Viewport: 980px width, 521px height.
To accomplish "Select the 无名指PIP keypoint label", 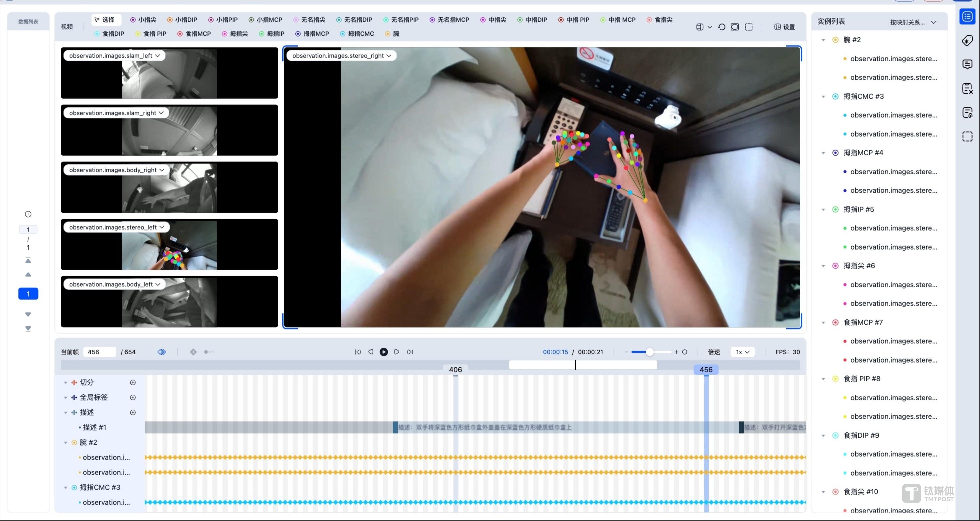I will 401,19.
